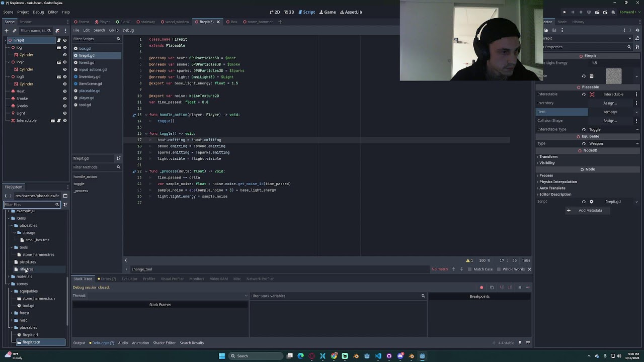Toggle visibility of Heat particles node
This screenshot has height=362, width=644.
tap(64, 92)
